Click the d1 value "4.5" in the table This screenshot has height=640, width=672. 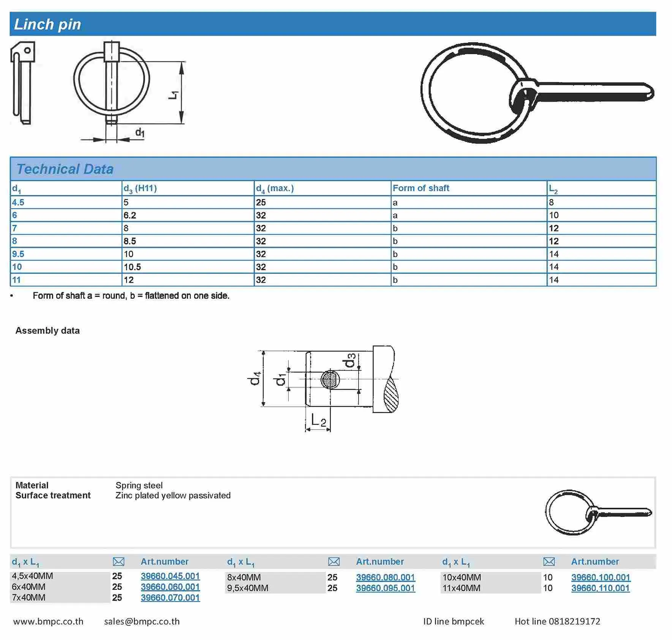[x=18, y=202]
